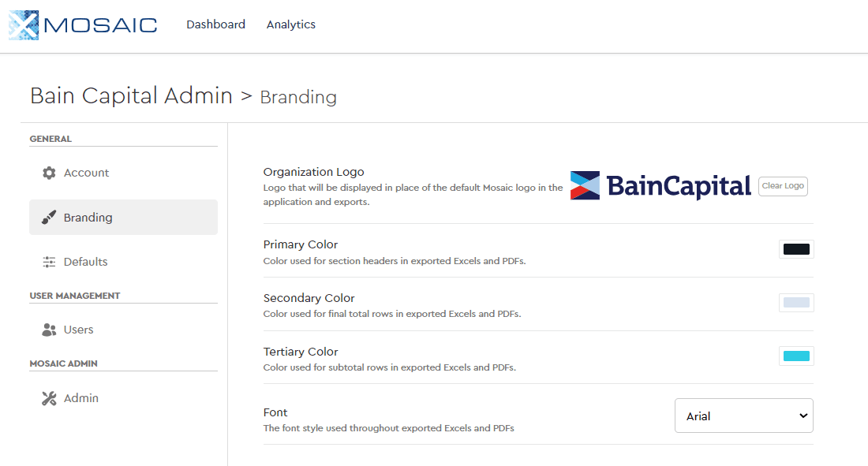Click the Branding paintbrush icon

(49, 218)
